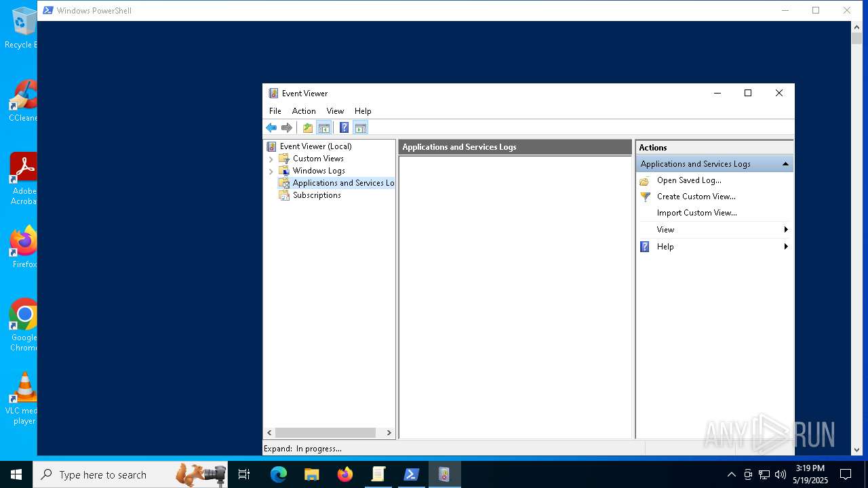The height and width of the screenshot is (488, 868).
Task: Click the Back arrow in Event Viewer toolbar
Action: [x=271, y=127]
